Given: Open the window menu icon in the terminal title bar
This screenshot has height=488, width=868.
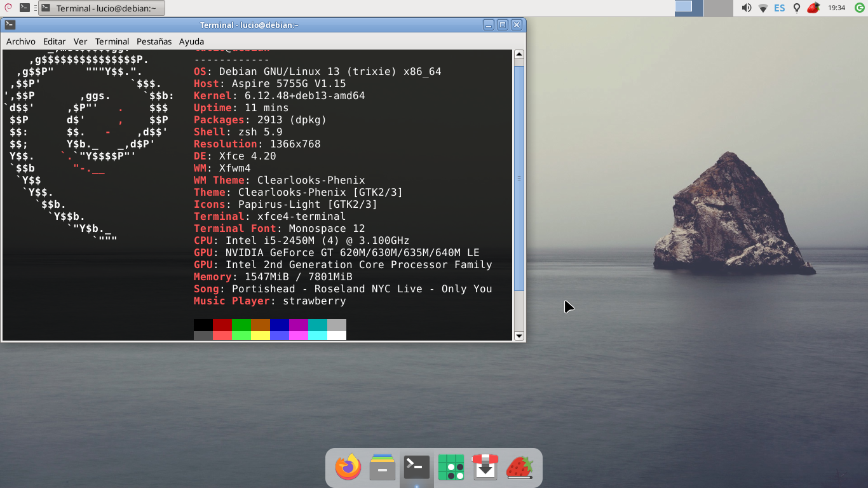Looking at the screenshot, I should pos(10,25).
